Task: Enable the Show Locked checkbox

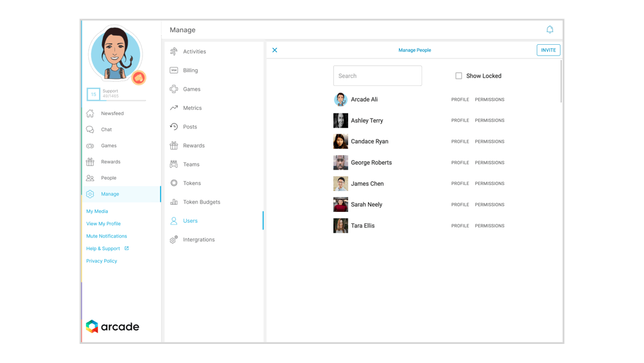Action: tap(459, 76)
